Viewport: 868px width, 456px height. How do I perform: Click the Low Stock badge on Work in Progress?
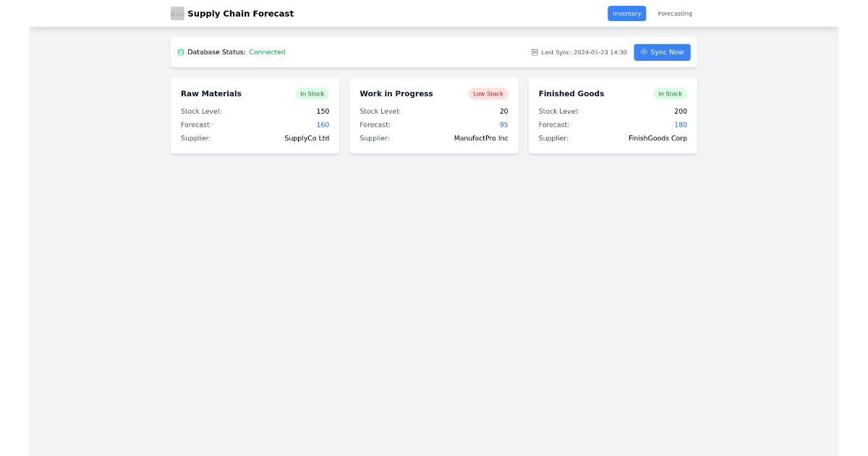pos(488,93)
